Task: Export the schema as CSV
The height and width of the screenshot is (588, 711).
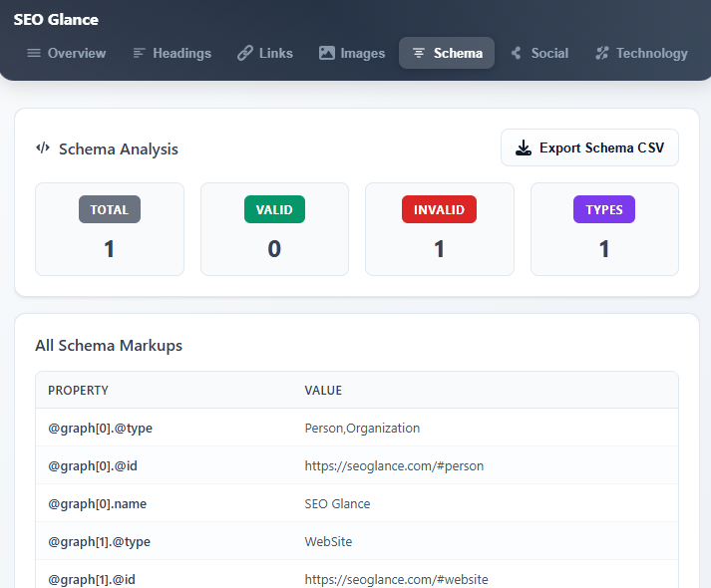Action: click(589, 147)
